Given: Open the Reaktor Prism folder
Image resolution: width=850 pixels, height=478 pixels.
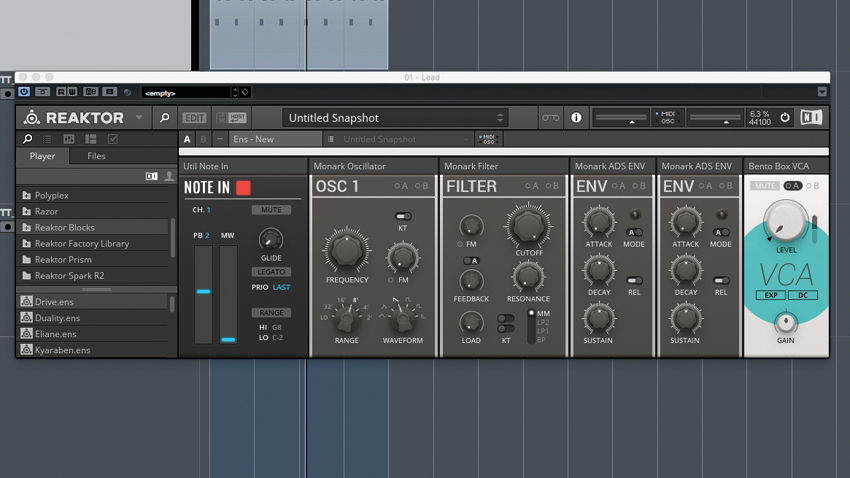Looking at the screenshot, I should tap(92, 260).
